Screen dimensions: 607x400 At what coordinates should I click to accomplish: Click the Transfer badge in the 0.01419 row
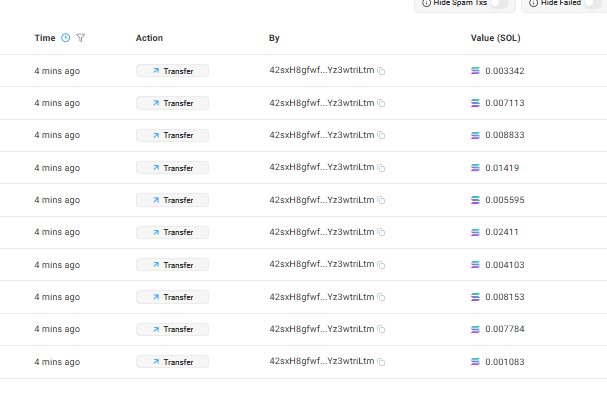pos(172,168)
